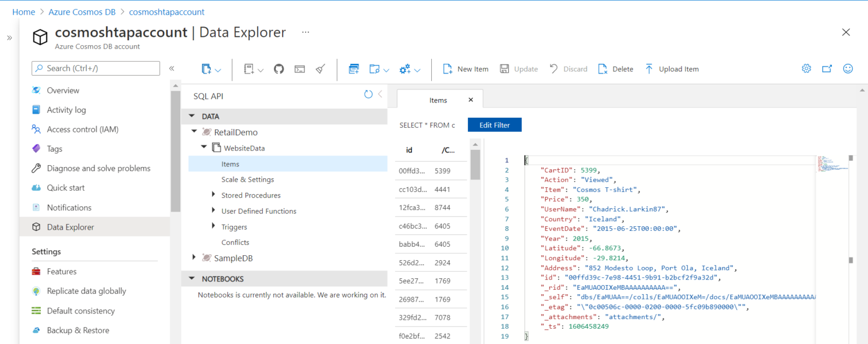Collapse the NOTEBOOKS section header
Screen dimensions: 868x344
[x=192, y=278]
